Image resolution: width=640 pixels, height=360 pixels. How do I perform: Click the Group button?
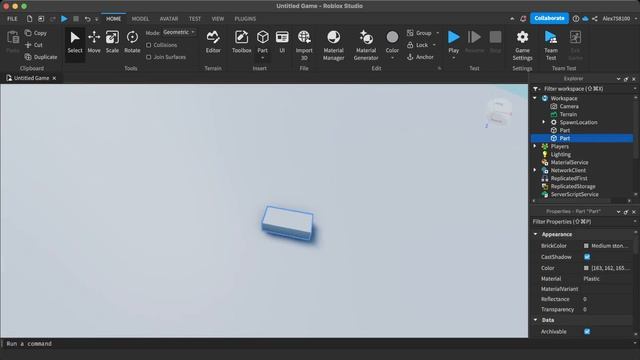[x=419, y=33]
